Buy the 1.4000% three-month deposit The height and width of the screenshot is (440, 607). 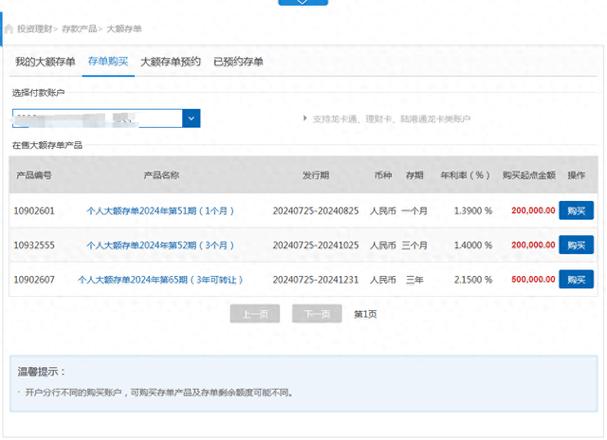click(x=576, y=245)
